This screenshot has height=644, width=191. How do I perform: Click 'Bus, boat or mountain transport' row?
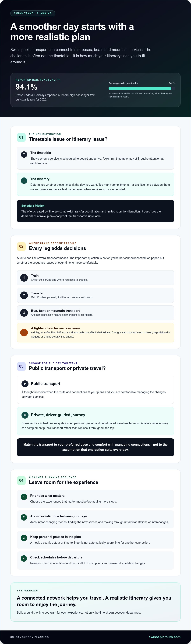tap(95, 313)
